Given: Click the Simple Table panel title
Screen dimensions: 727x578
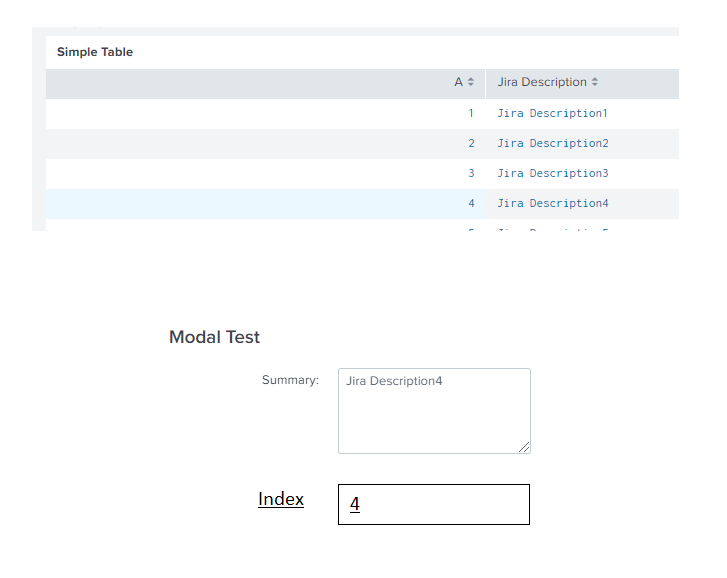Looking at the screenshot, I should (x=95, y=52).
